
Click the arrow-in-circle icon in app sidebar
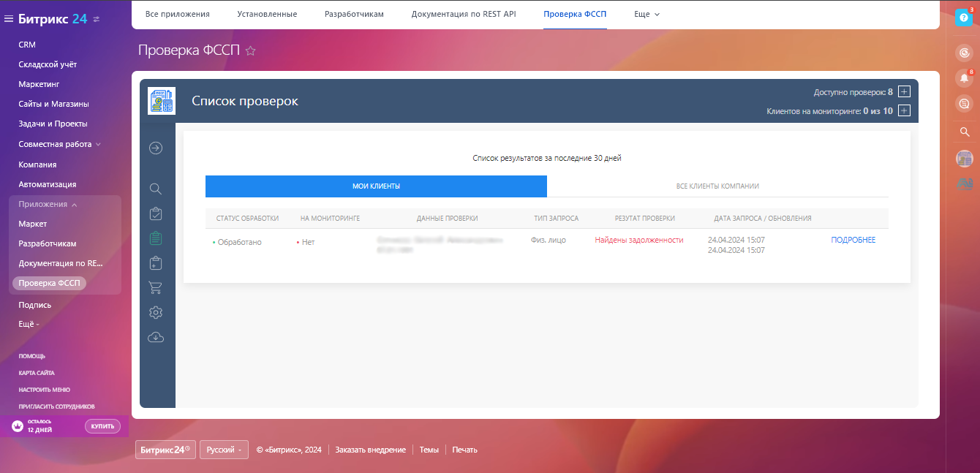pyautogui.click(x=155, y=148)
